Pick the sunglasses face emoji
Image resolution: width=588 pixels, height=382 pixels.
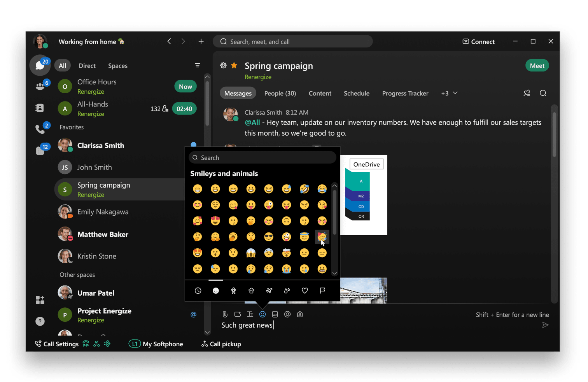coord(269,237)
